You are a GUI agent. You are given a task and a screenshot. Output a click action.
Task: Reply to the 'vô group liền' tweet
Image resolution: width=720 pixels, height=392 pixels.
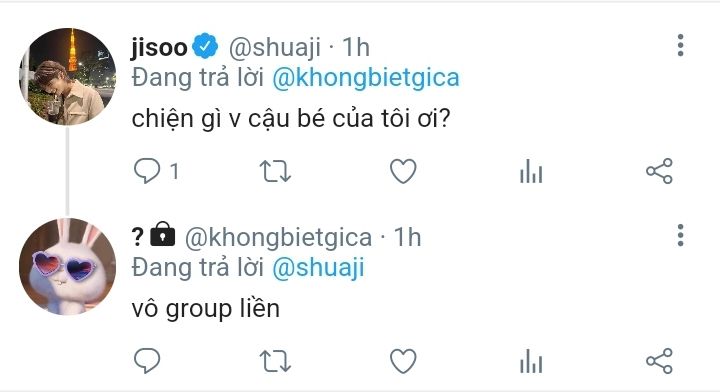147,360
